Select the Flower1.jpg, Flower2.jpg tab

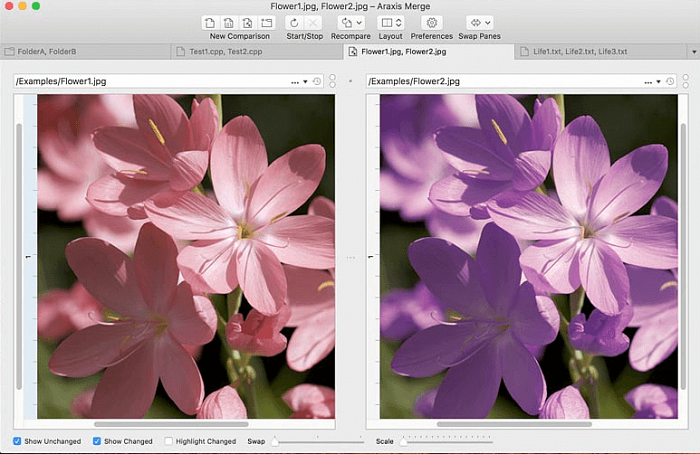(x=429, y=52)
